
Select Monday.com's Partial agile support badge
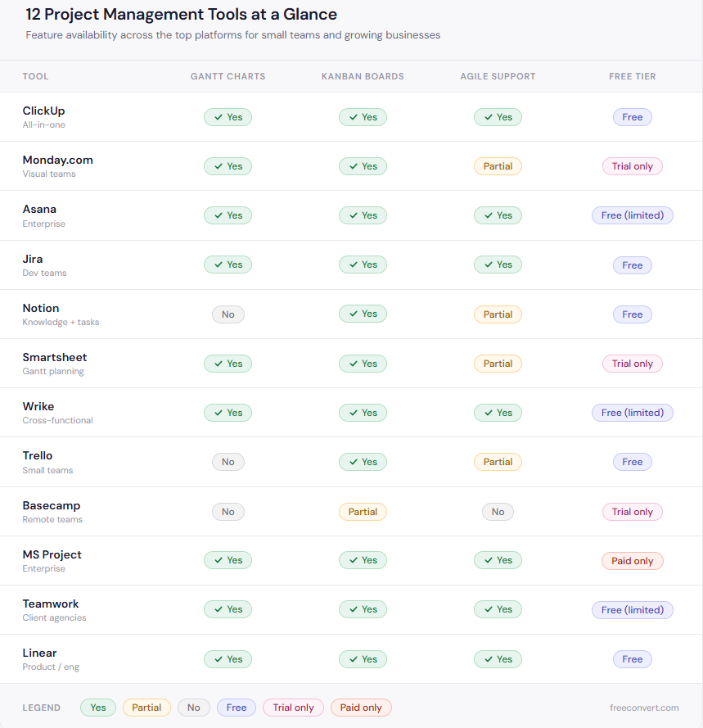click(x=498, y=166)
